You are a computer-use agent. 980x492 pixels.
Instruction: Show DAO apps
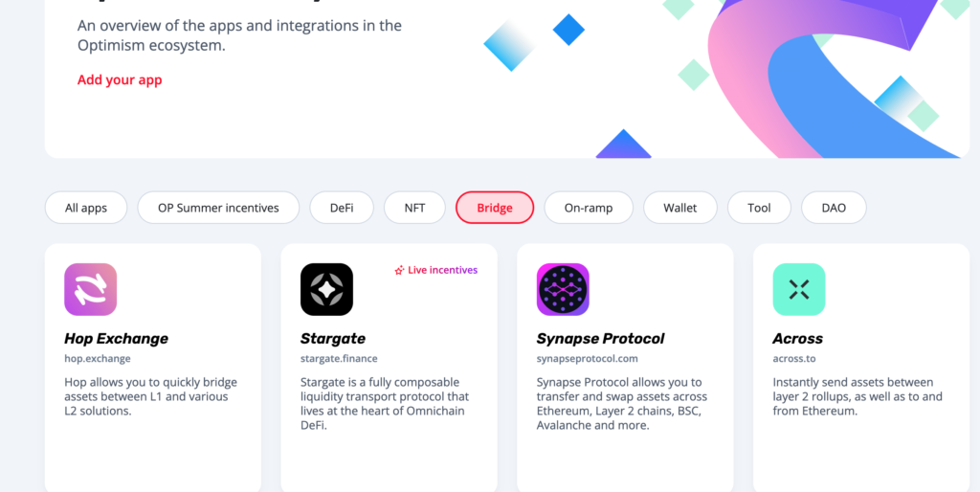coord(834,208)
